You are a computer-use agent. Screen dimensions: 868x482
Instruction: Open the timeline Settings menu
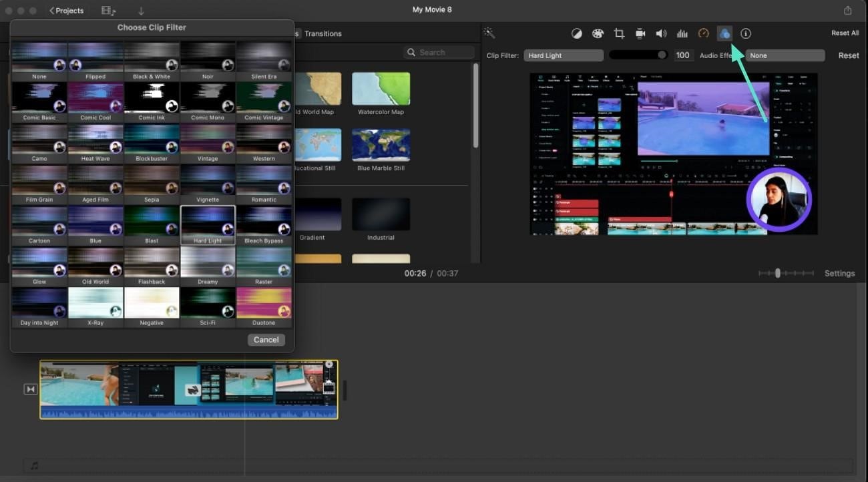(839, 273)
